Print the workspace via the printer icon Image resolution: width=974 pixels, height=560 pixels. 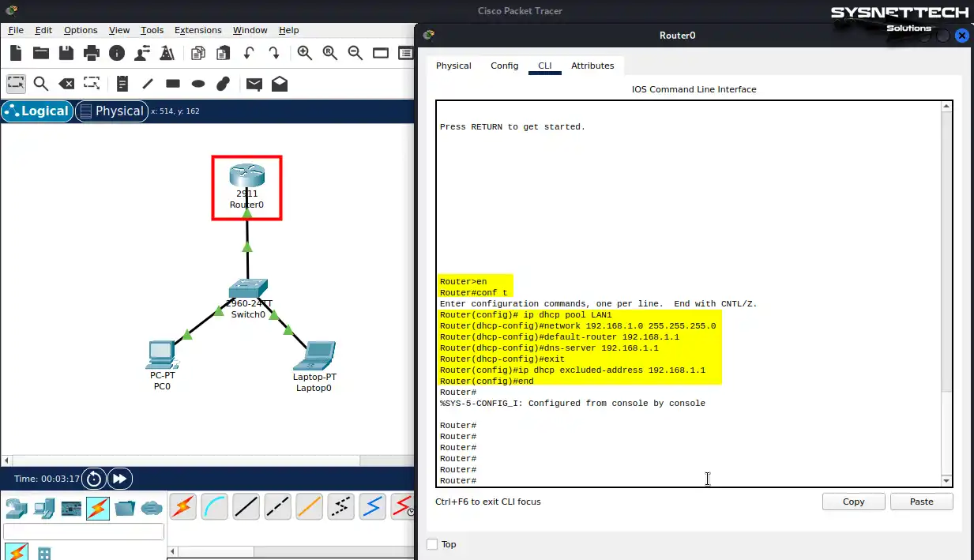[x=92, y=53]
